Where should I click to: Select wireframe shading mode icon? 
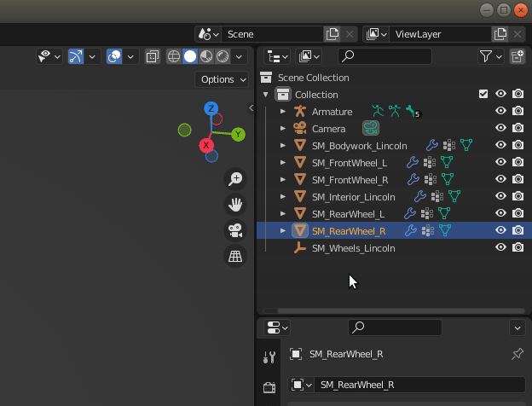[x=174, y=56]
